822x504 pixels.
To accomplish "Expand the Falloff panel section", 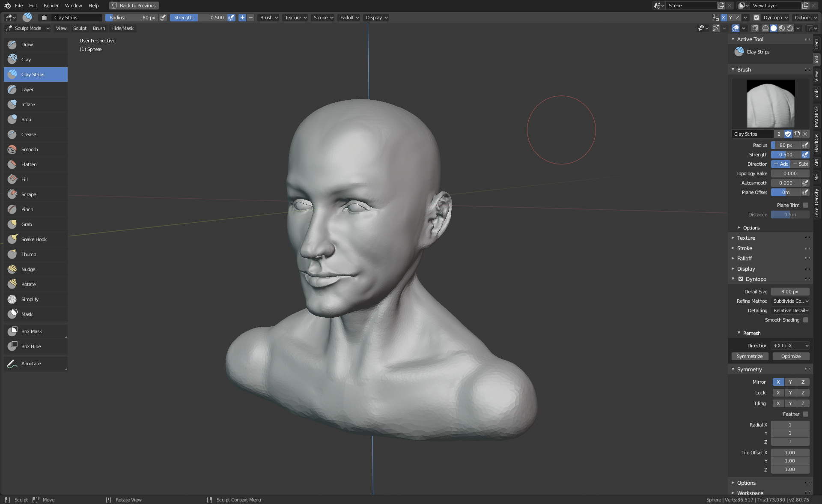I will point(745,259).
